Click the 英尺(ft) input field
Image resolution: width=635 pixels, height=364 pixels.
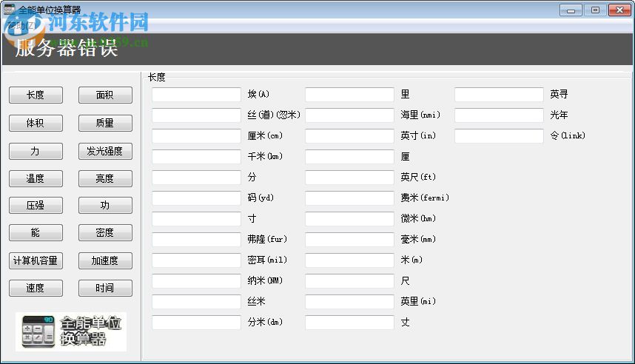[x=349, y=177]
